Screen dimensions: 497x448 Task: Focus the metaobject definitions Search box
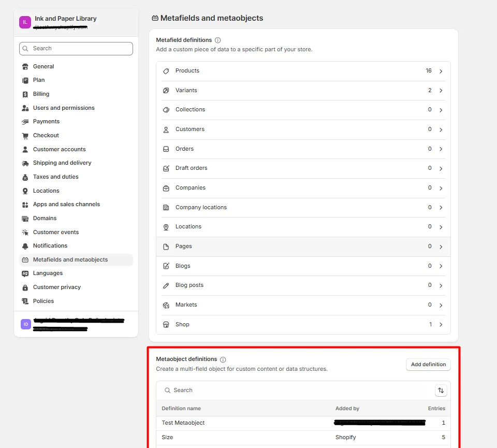(295, 391)
